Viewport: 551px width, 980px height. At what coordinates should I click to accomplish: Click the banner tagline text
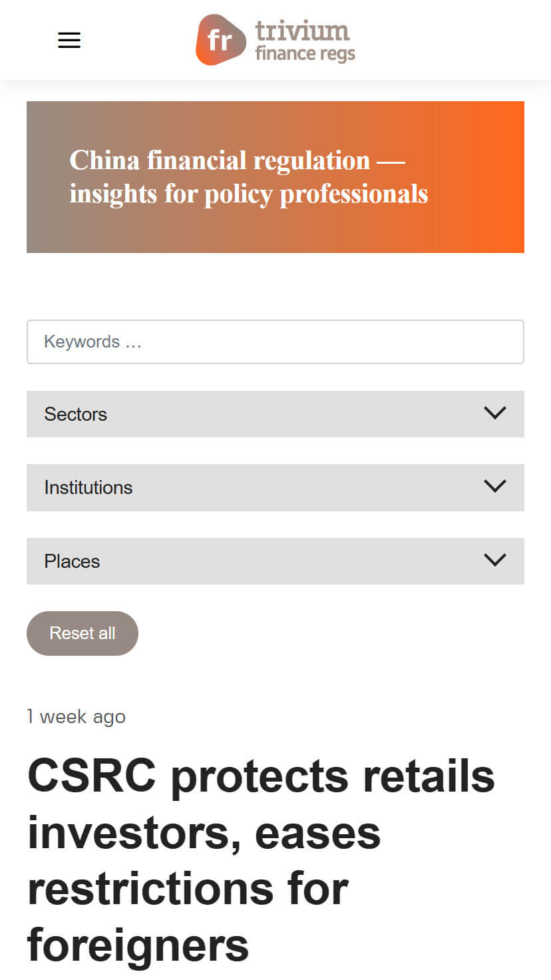point(248,176)
